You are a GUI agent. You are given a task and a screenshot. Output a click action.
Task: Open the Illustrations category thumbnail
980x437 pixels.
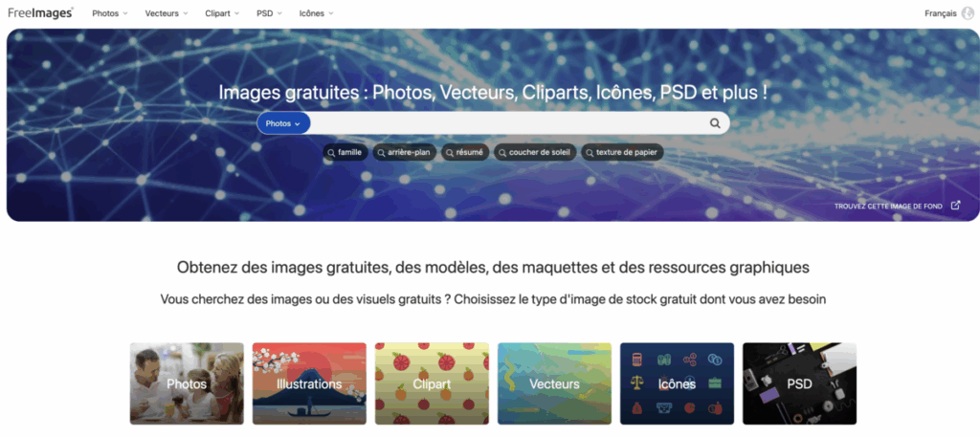[309, 384]
